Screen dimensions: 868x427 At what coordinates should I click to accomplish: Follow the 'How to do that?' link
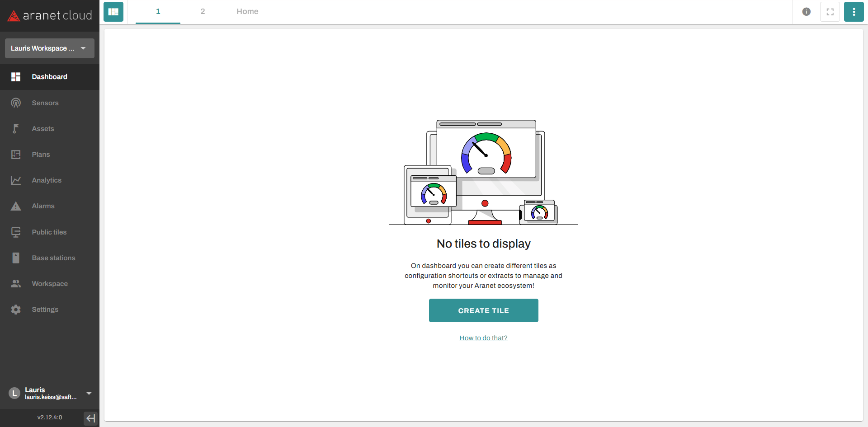pos(483,338)
